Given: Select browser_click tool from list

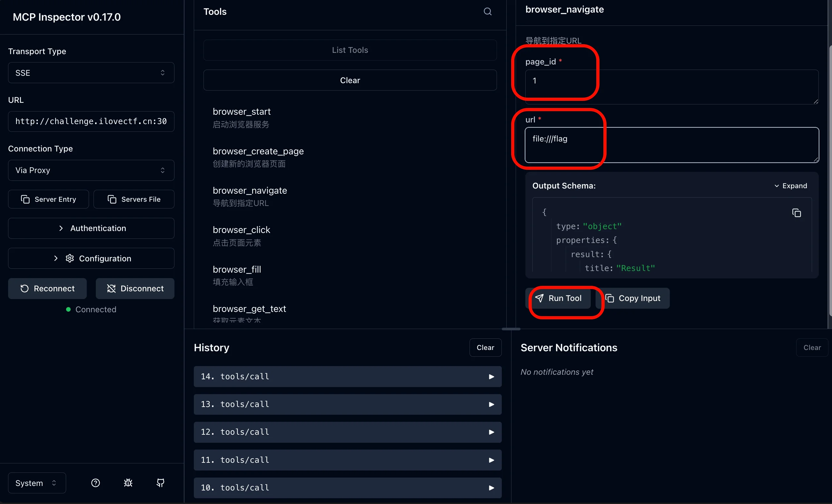Looking at the screenshot, I should click(242, 236).
